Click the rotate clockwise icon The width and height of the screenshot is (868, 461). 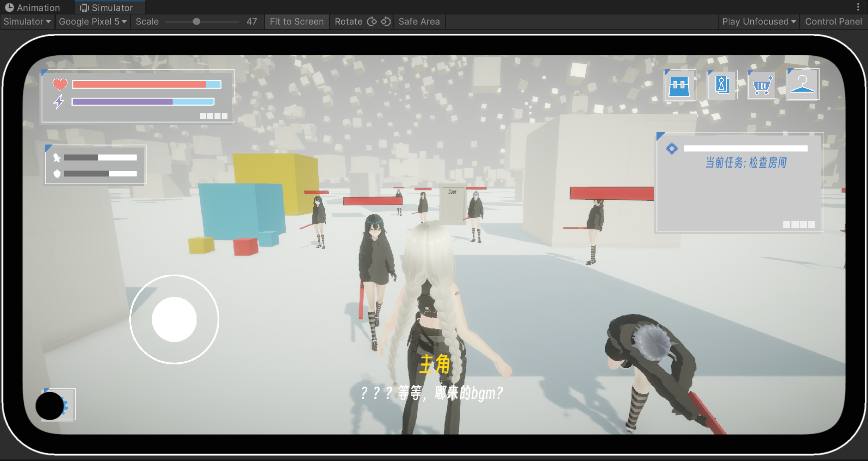click(372, 21)
